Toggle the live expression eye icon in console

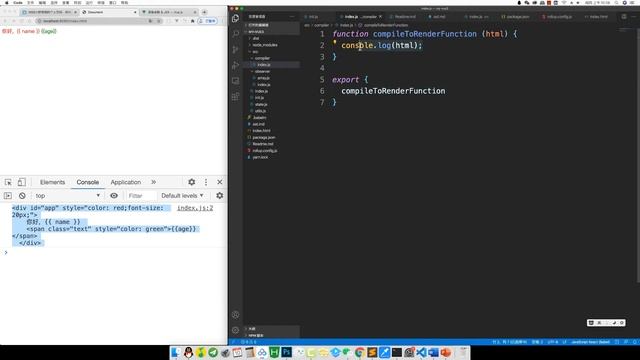tap(114, 196)
